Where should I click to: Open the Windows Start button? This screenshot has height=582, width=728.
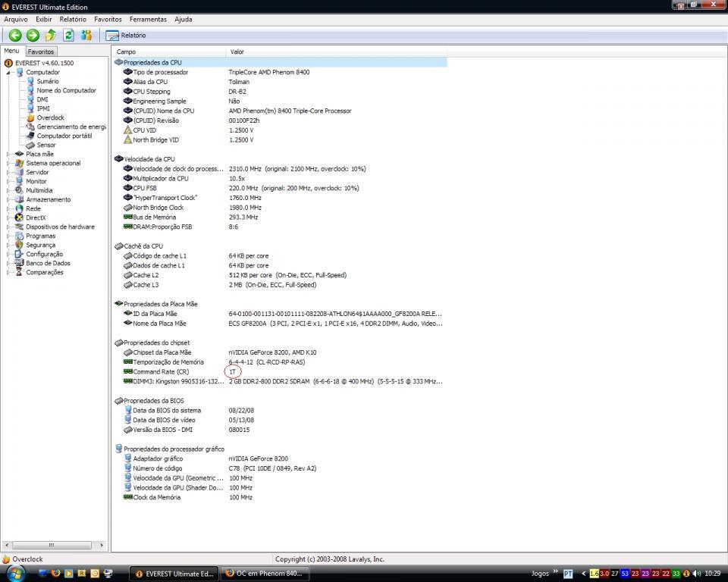[15, 573]
